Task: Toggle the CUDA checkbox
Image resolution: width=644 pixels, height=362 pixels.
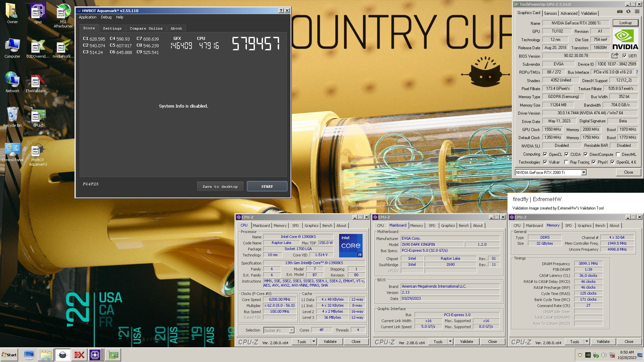Action: tap(567, 155)
